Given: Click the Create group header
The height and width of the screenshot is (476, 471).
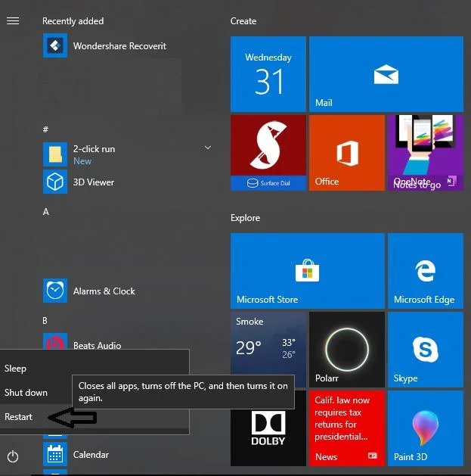Looking at the screenshot, I should pos(243,21).
